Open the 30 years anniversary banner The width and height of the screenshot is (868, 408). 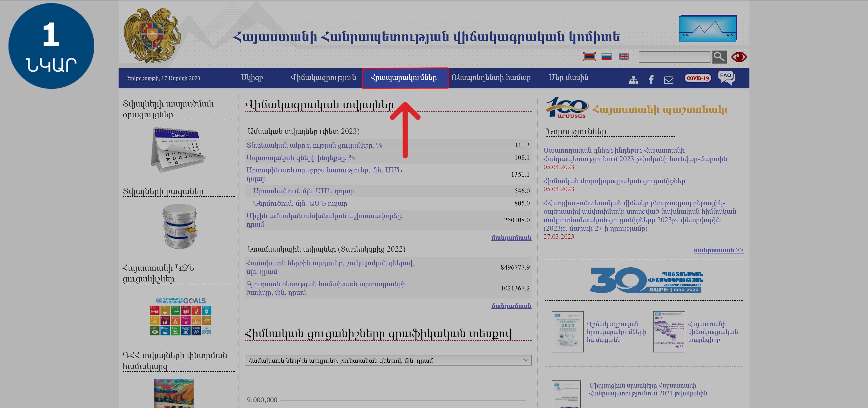[646, 280]
